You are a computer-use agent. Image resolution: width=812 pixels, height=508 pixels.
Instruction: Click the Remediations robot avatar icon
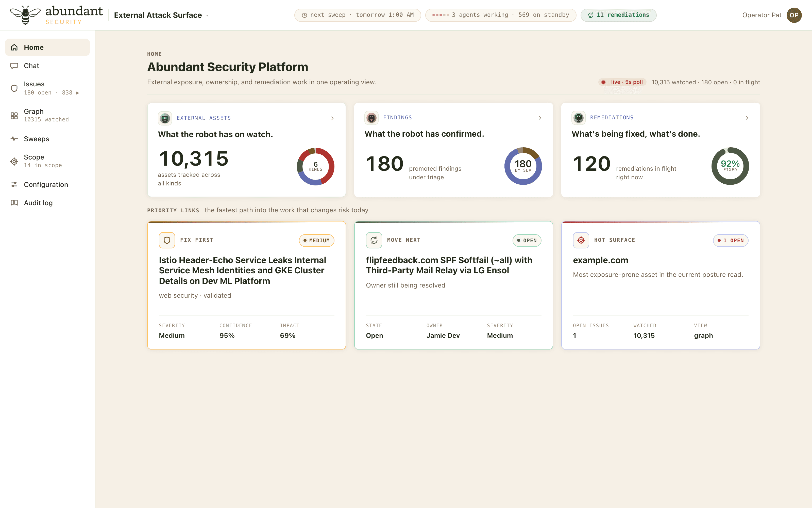pyautogui.click(x=579, y=118)
